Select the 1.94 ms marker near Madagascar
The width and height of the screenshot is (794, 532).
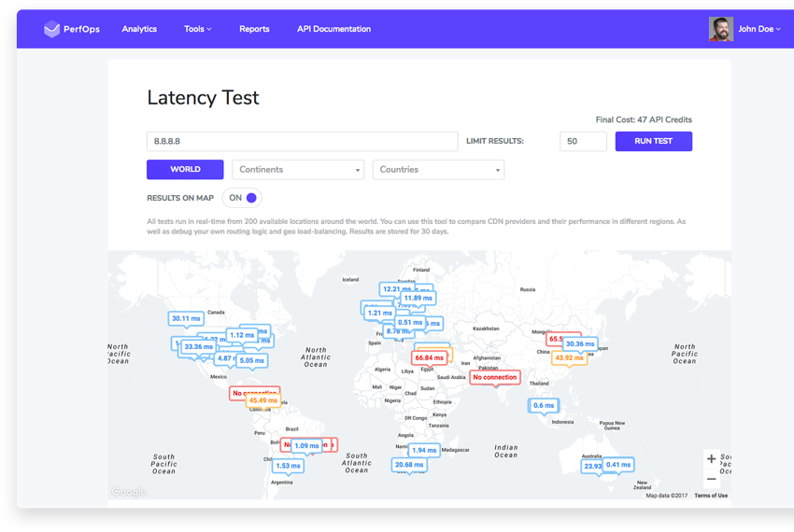click(424, 450)
